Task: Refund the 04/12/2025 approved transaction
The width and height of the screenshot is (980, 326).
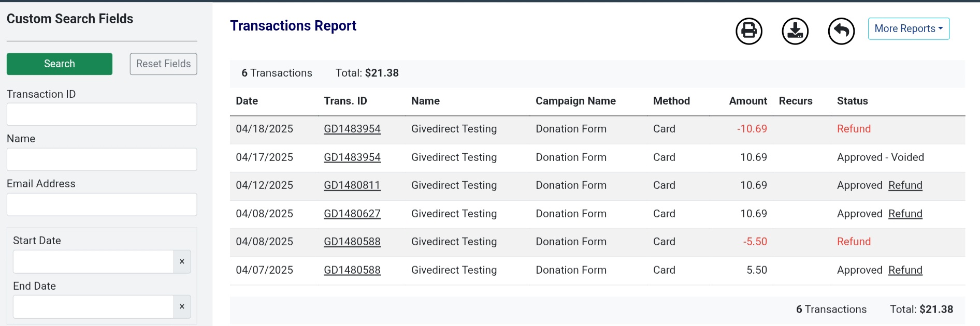Action: click(x=905, y=185)
